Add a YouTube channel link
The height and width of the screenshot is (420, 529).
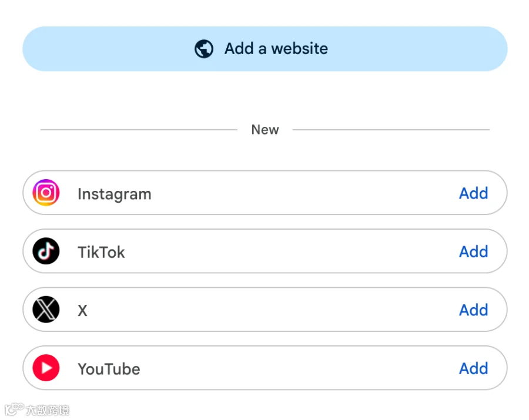point(473,368)
